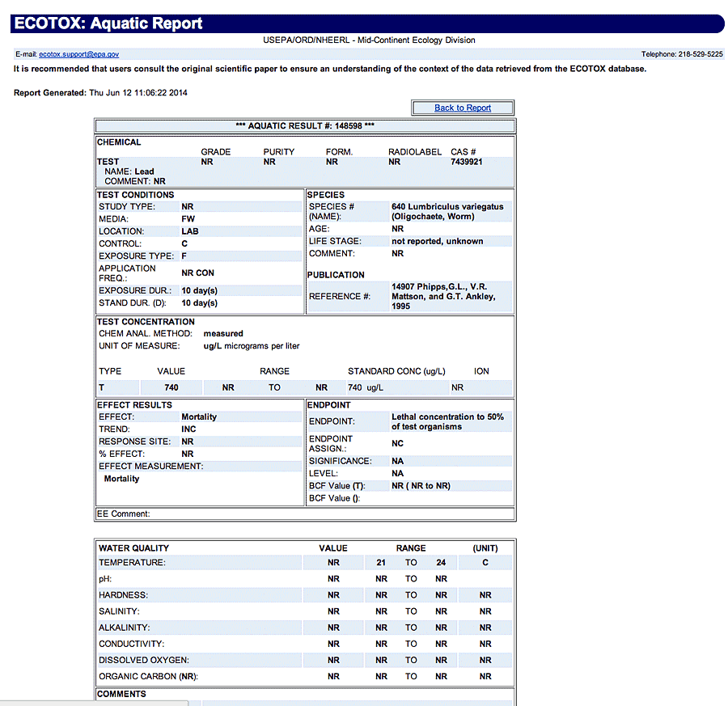Click the EXPOSURE DUR. value 10 day(s)
The width and height of the screenshot is (728, 706).
tap(199, 290)
